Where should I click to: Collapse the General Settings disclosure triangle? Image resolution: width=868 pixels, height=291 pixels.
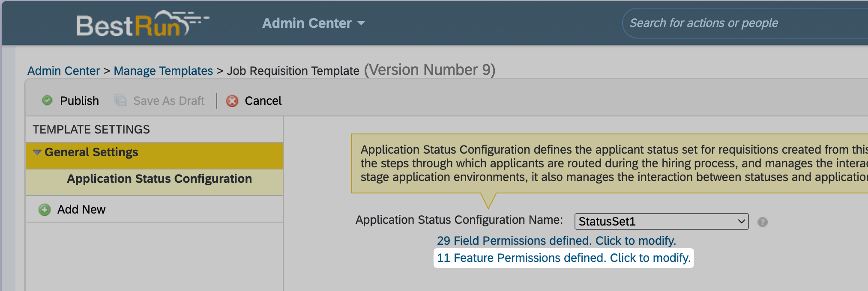click(x=37, y=153)
